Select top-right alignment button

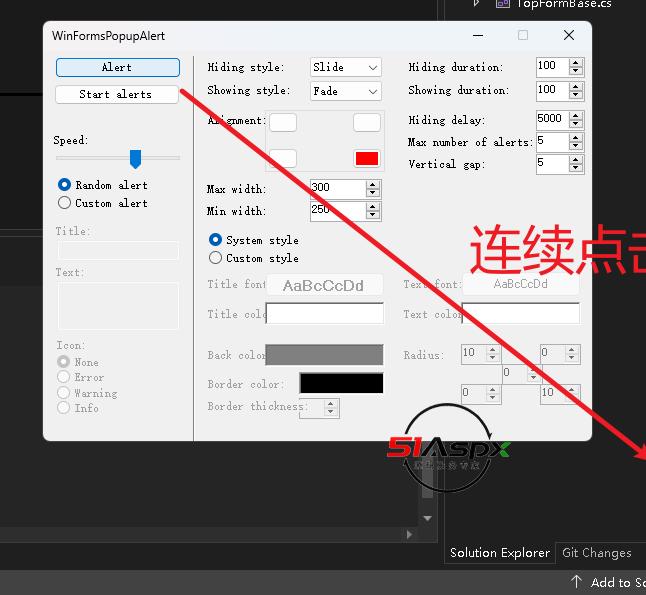pyautogui.click(x=367, y=122)
